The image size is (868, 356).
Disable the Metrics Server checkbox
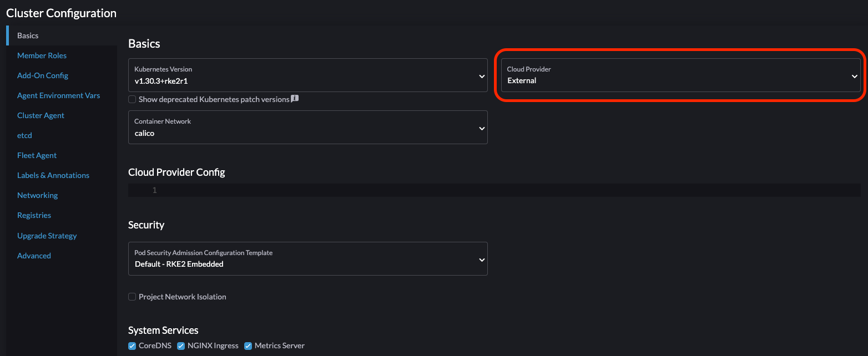point(248,346)
